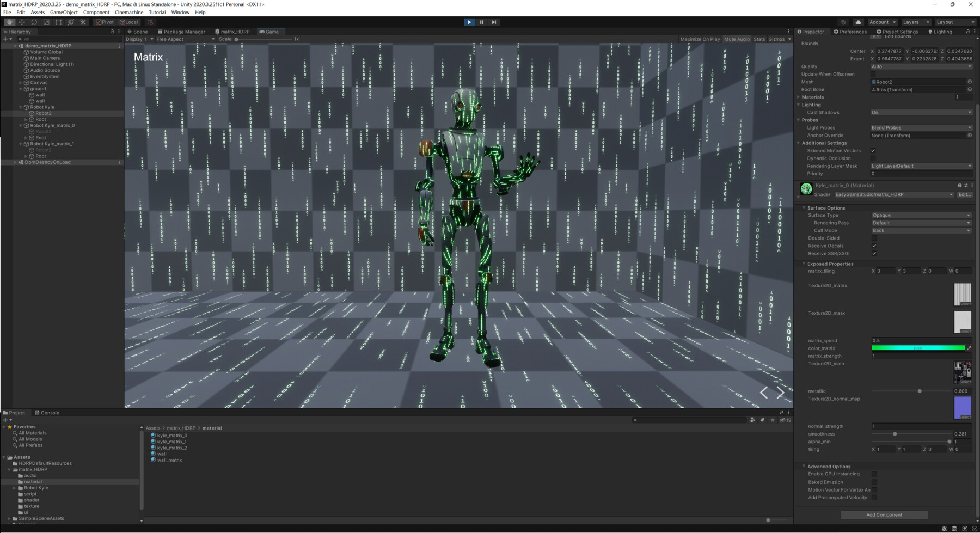The height and width of the screenshot is (533, 980).
Task: Switch to Local handle orientation
Action: (x=129, y=22)
